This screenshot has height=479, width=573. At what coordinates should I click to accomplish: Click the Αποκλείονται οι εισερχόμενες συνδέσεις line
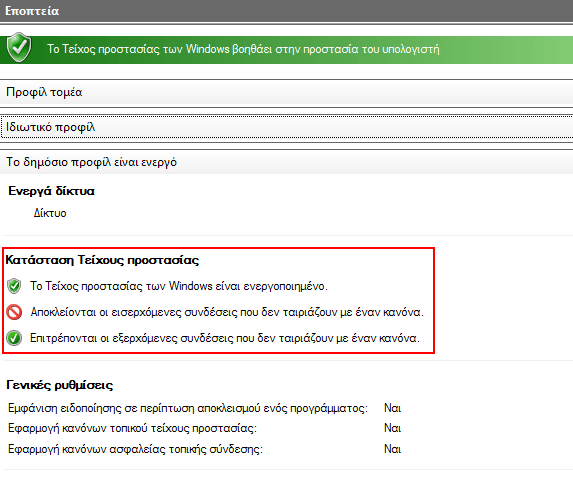227,312
